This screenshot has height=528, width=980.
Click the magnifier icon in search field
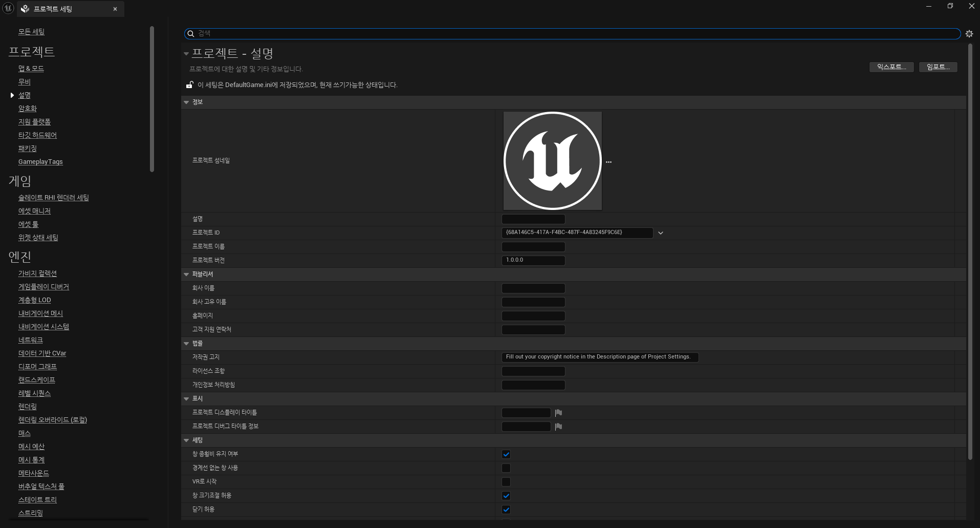[x=191, y=34]
